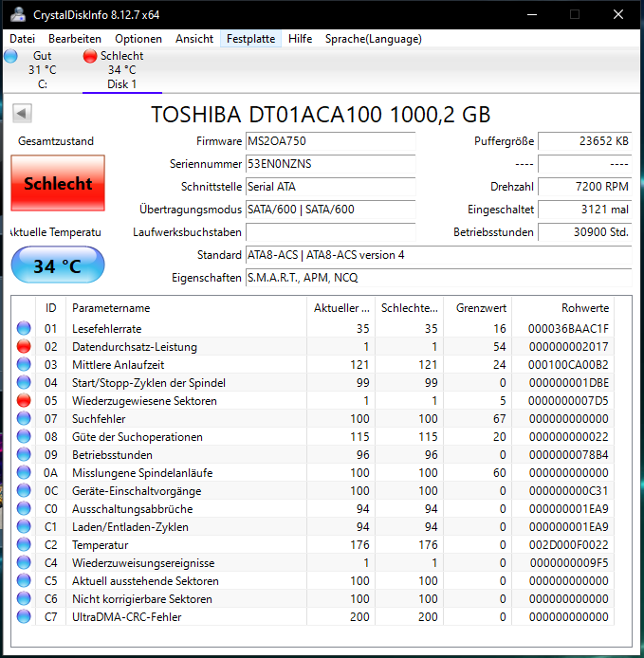
Task: Click the Aktueller column header
Action: 340,308
